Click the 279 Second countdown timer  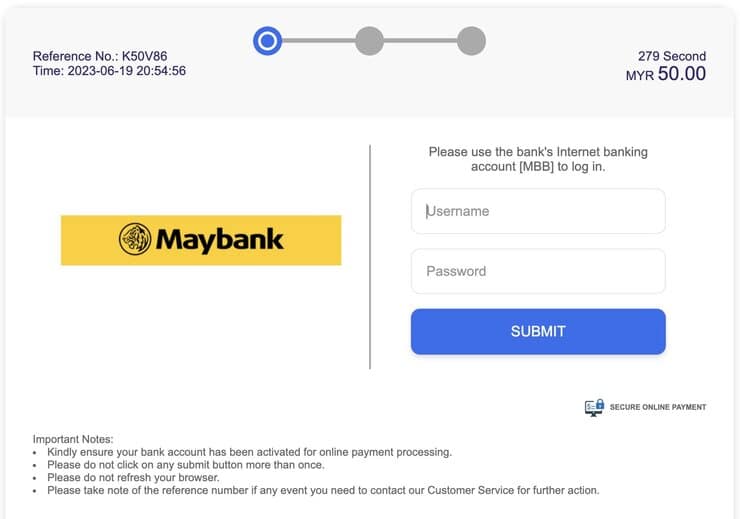[x=672, y=56]
